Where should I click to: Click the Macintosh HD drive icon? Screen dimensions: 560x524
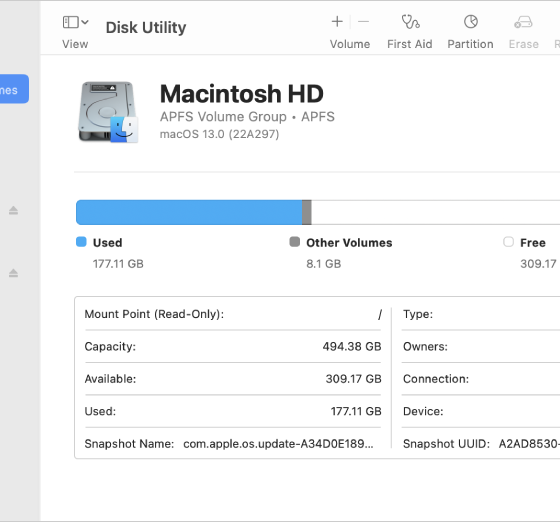click(108, 112)
